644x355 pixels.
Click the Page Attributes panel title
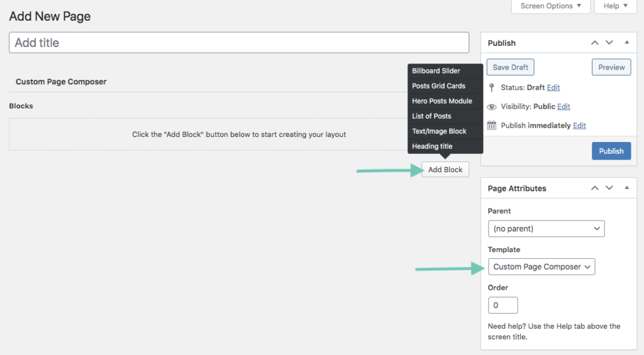click(x=517, y=188)
